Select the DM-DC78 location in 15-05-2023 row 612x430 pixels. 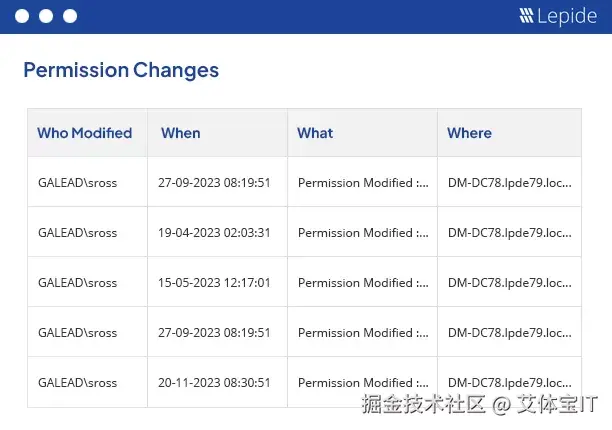click(x=510, y=283)
